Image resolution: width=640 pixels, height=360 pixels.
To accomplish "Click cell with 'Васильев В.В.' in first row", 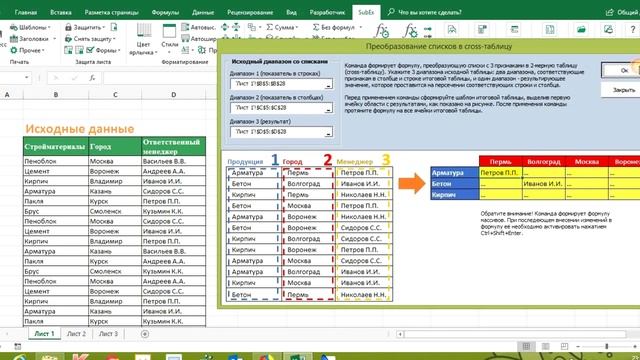I will [x=173, y=161].
